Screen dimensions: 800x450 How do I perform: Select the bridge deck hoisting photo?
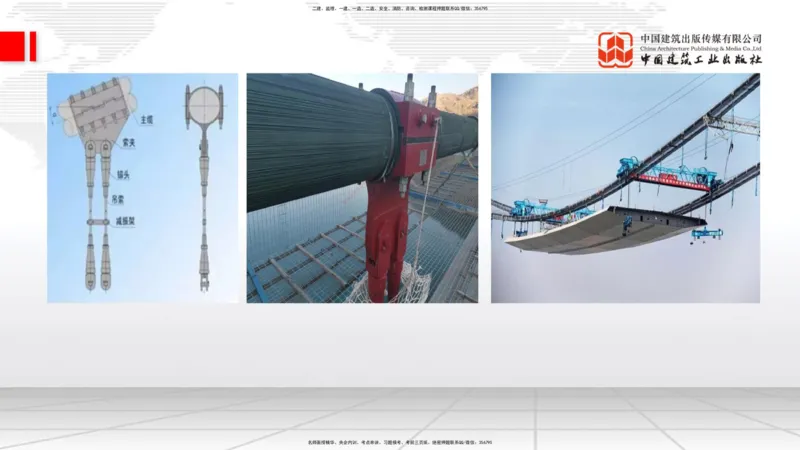pyautogui.click(x=625, y=188)
